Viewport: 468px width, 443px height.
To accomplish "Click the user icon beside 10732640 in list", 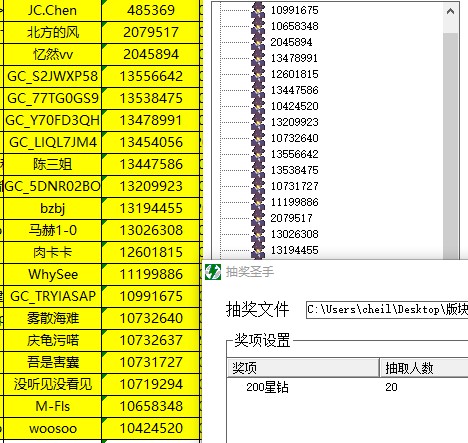I will (x=258, y=138).
